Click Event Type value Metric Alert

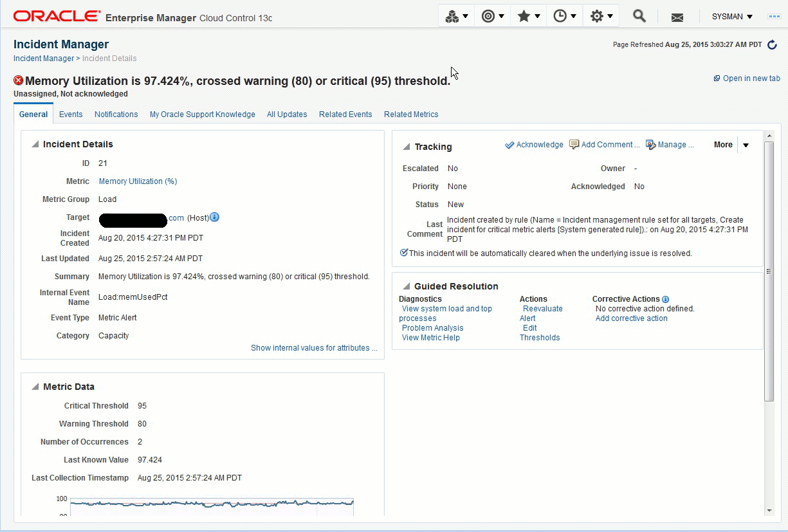pos(118,318)
